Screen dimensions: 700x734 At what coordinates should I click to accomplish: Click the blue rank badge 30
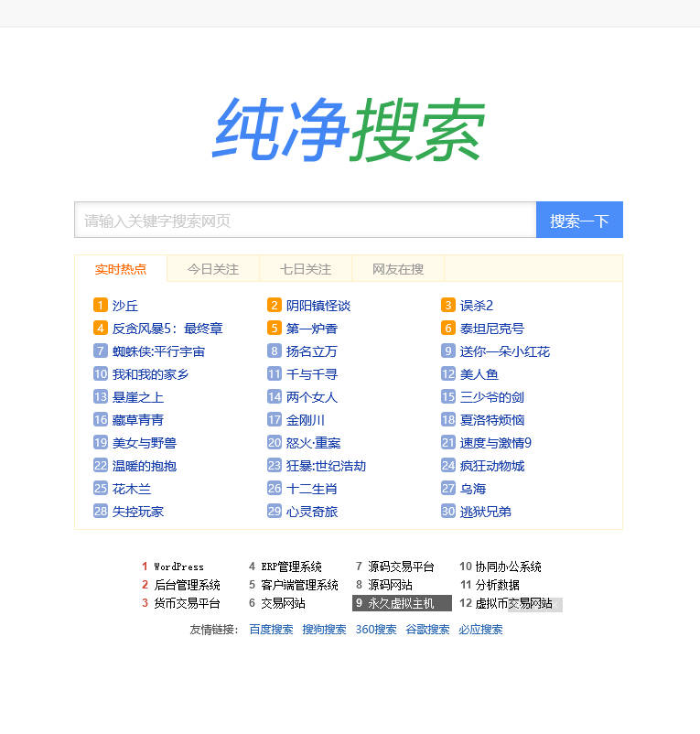(x=448, y=512)
